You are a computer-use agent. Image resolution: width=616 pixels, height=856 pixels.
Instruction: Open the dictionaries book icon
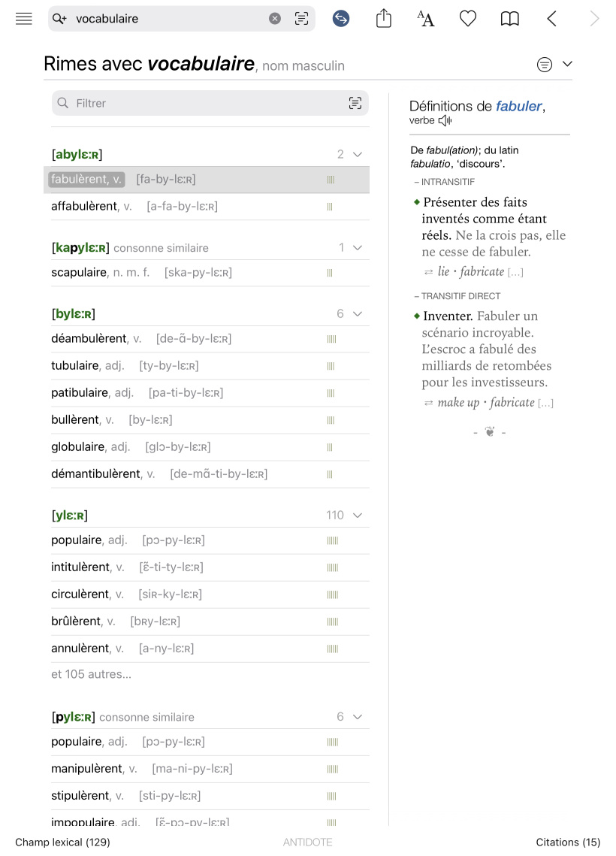pyautogui.click(x=509, y=19)
